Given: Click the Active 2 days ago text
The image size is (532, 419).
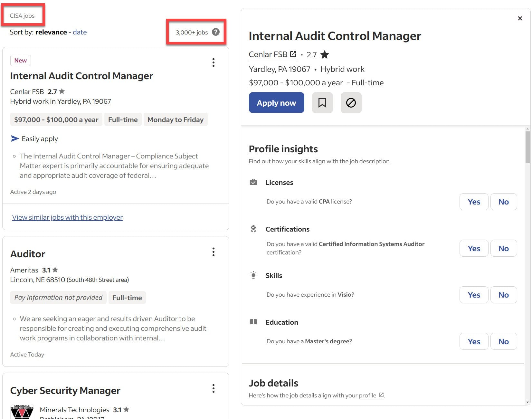Looking at the screenshot, I should click(33, 192).
